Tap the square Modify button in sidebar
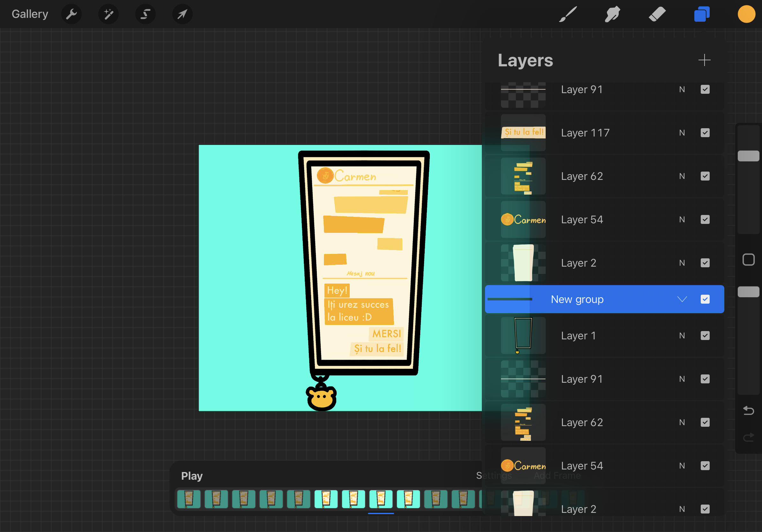 748,260
